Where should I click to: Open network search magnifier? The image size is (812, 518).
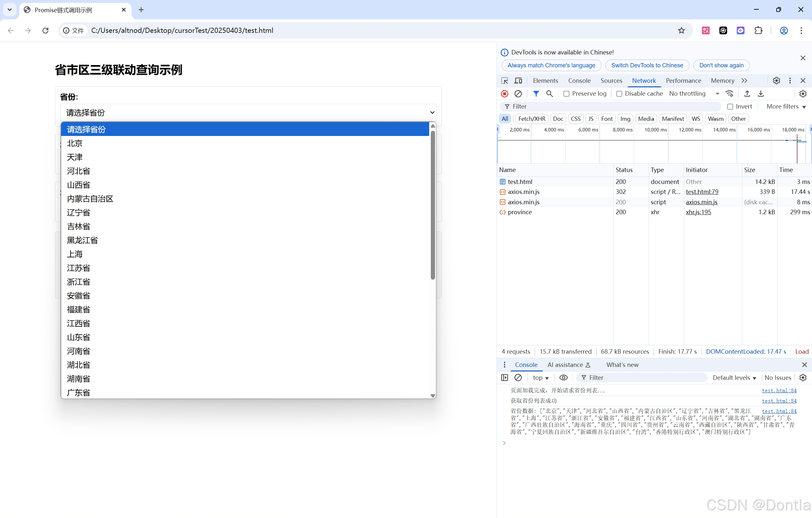pos(549,94)
